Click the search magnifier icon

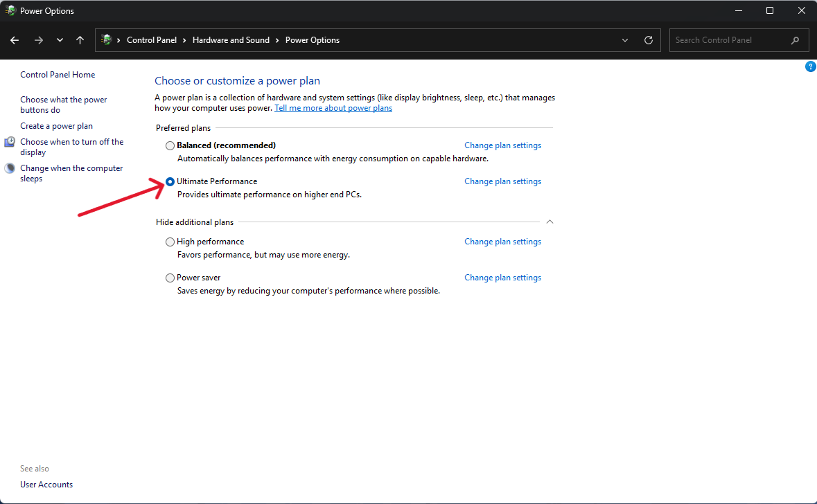[x=795, y=40]
